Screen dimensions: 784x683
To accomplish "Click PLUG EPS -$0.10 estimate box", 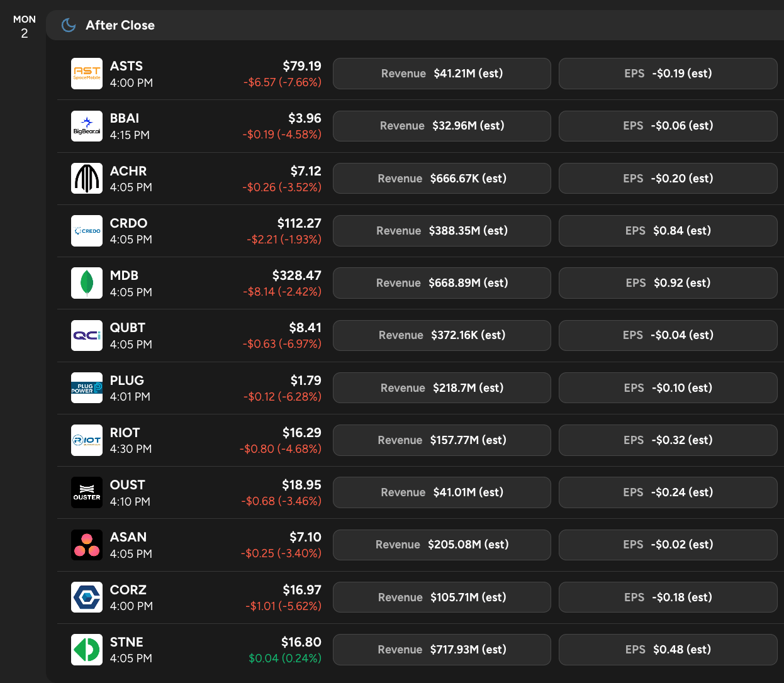I will pos(668,388).
